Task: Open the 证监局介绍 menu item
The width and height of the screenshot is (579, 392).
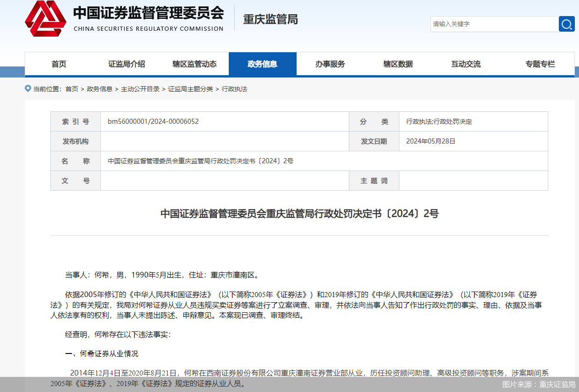Action: pyautogui.click(x=127, y=64)
